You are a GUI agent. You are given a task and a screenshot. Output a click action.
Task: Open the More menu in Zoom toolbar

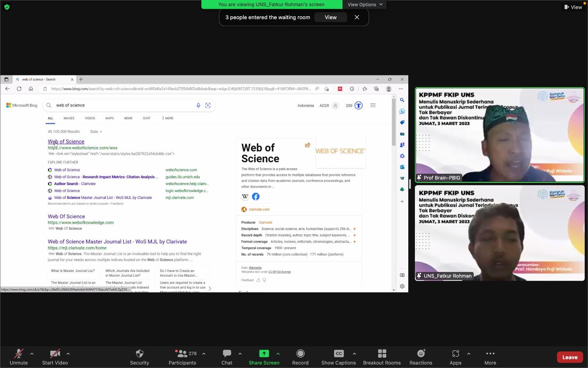[x=490, y=354]
